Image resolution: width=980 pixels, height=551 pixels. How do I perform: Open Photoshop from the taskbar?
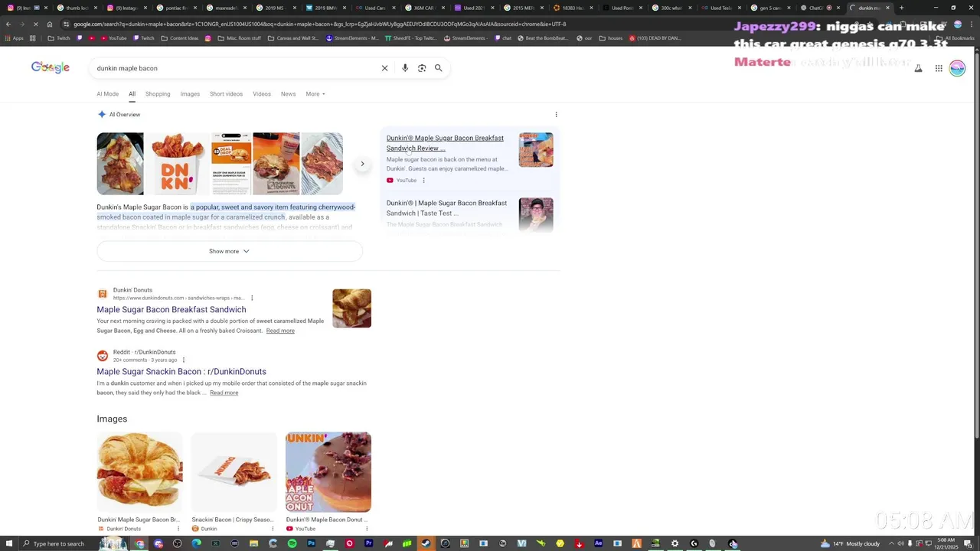pyautogui.click(x=311, y=543)
